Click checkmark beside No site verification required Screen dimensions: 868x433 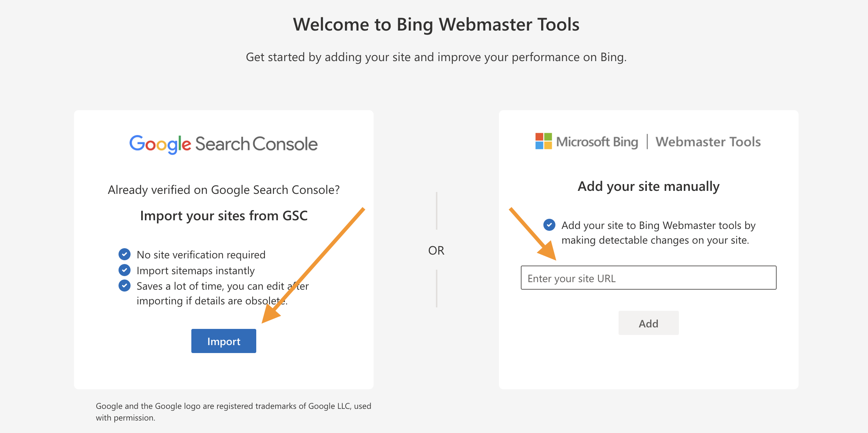pos(125,255)
